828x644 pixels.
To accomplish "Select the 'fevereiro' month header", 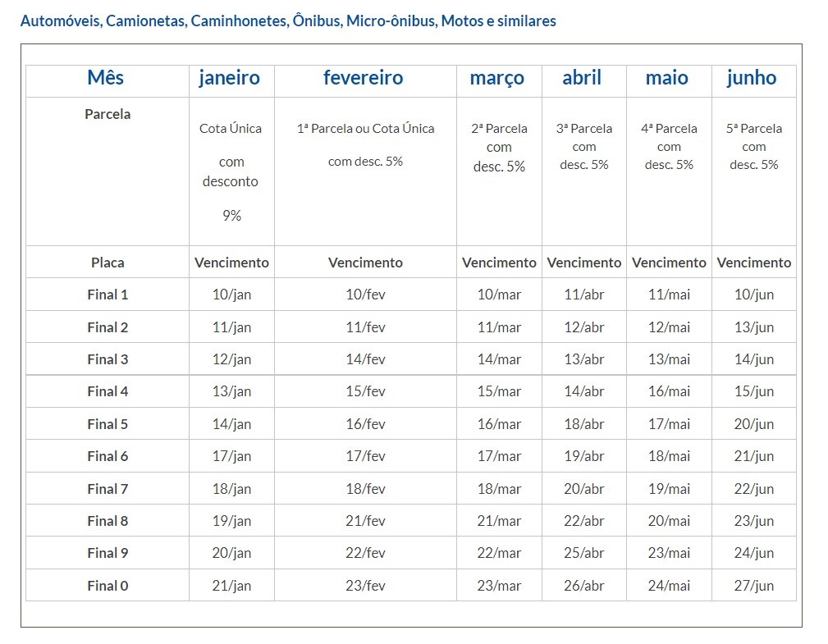I will click(364, 78).
